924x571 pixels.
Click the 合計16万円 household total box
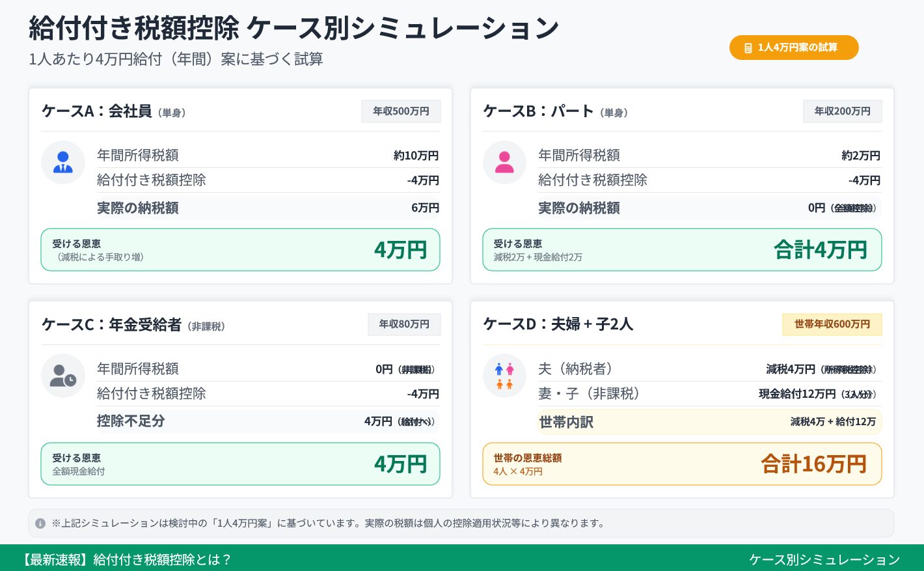coord(681,464)
